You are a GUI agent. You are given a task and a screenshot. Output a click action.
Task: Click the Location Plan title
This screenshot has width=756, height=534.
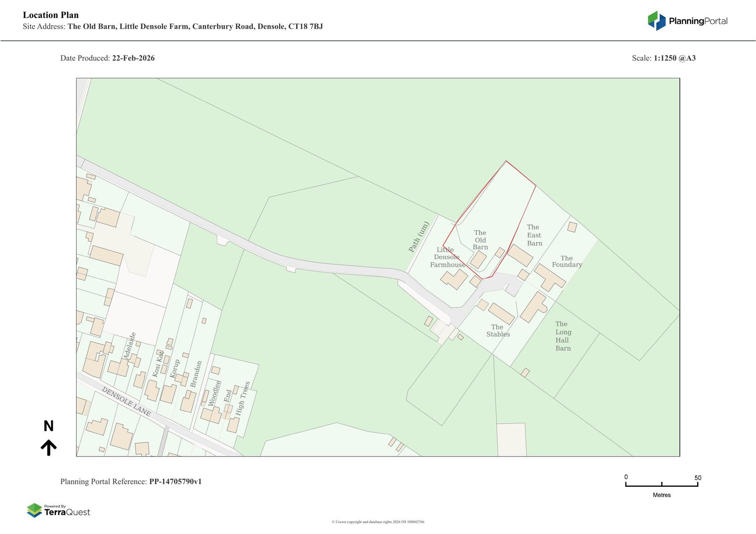point(51,15)
